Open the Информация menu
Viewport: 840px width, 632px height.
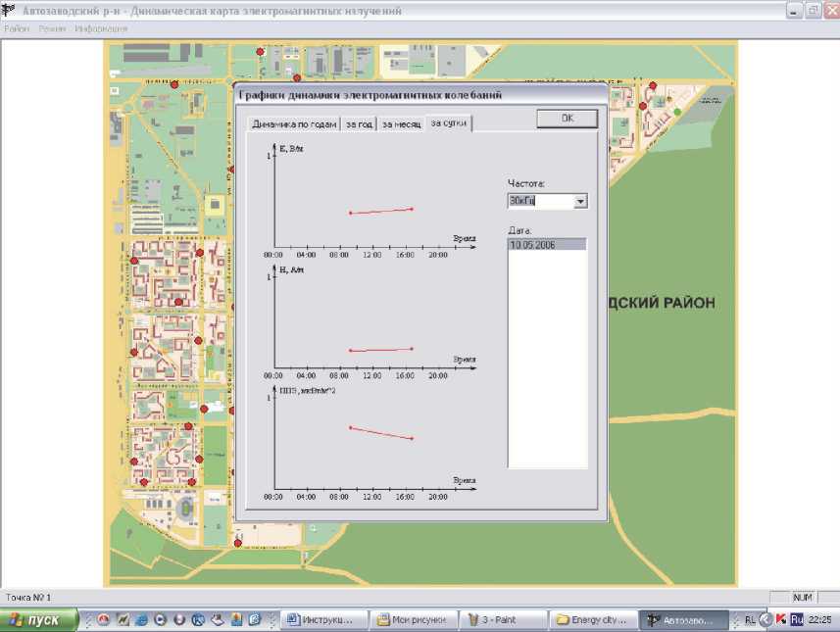coord(101,29)
